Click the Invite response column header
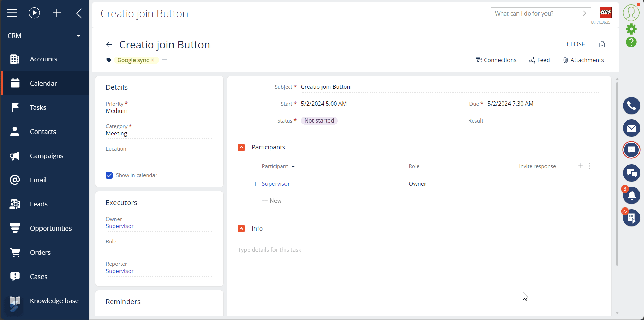This screenshot has height=320, width=644. point(537,166)
